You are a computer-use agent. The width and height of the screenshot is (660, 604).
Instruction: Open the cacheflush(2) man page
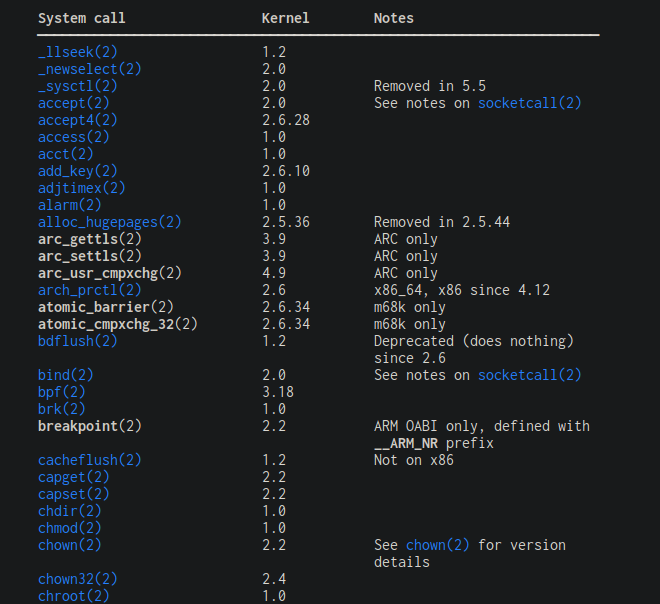pyautogui.click(x=90, y=460)
